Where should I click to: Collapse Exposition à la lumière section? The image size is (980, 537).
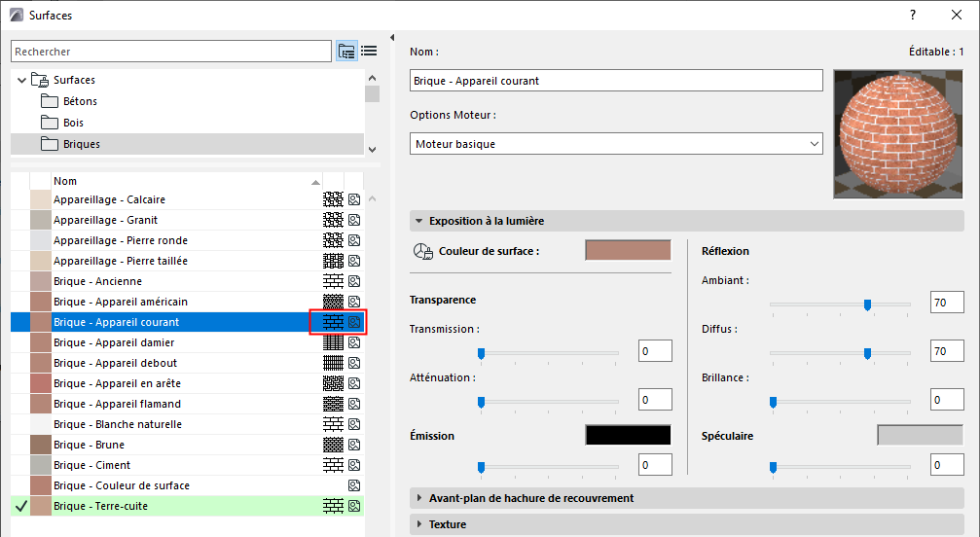418,221
